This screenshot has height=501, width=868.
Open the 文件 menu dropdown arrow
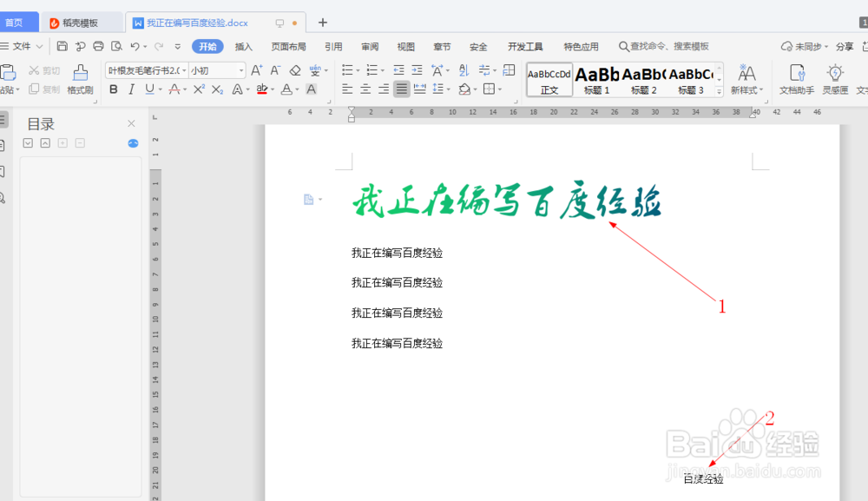[39, 47]
